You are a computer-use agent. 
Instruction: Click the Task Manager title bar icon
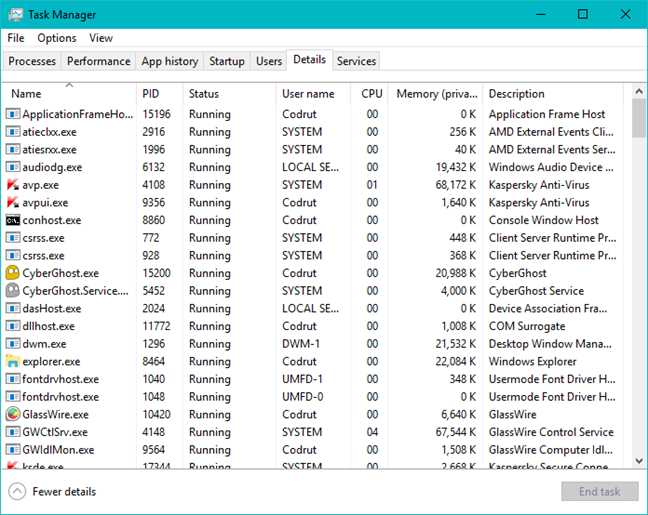click(x=15, y=15)
